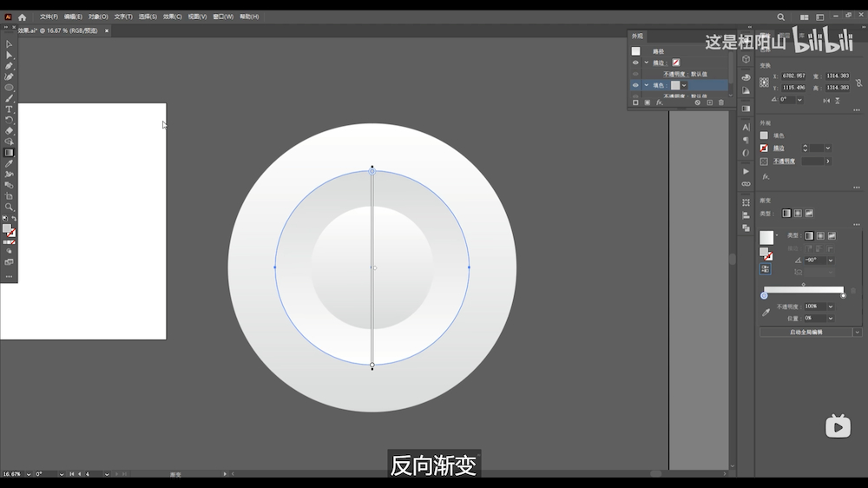
Task: Flip horizontally in the Transform section
Action: click(x=826, y=100)
